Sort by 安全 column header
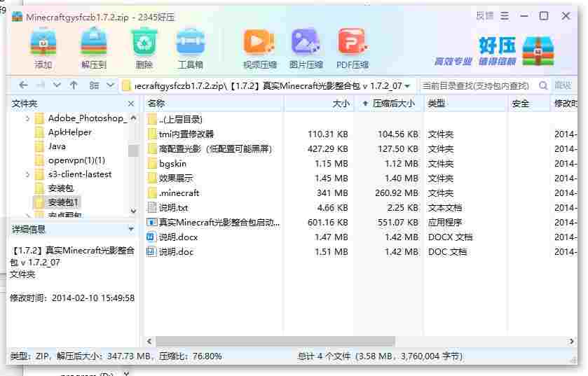Image resolution: width=588 pixels, height=376 pixels. [529, 104]
